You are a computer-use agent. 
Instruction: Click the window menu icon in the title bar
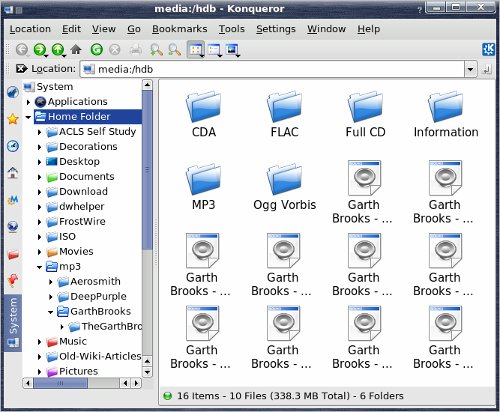[x=8, y=9]
